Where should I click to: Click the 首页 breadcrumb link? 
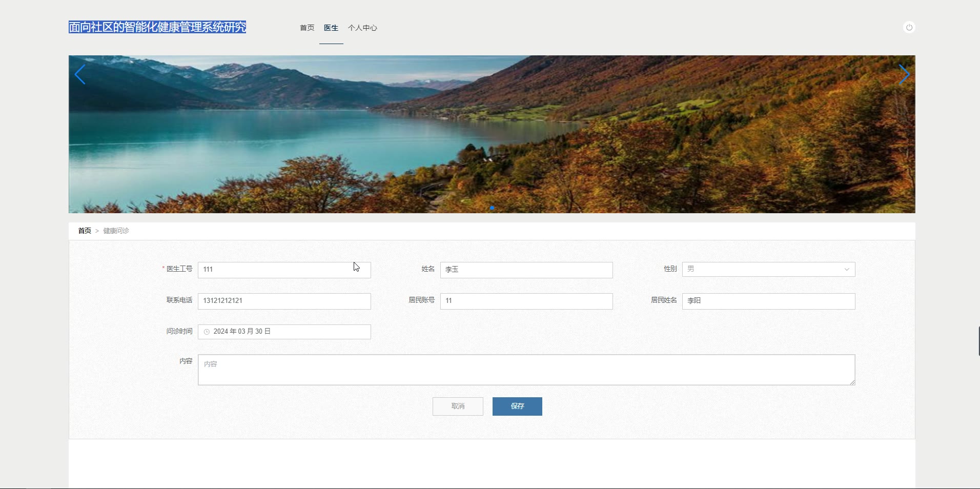[85, 231]
